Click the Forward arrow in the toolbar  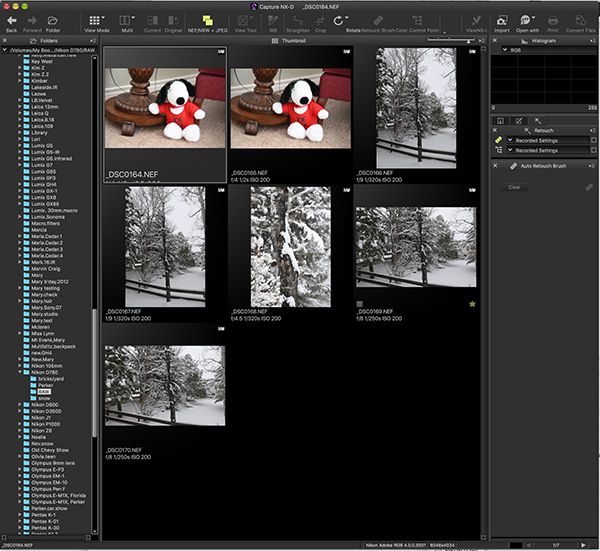[x=32, y=21]
